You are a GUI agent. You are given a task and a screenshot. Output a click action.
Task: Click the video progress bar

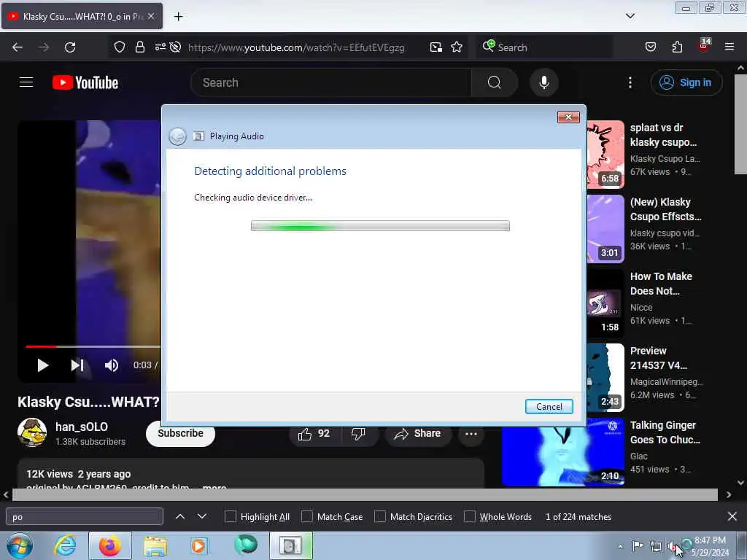tap(93, 346)
